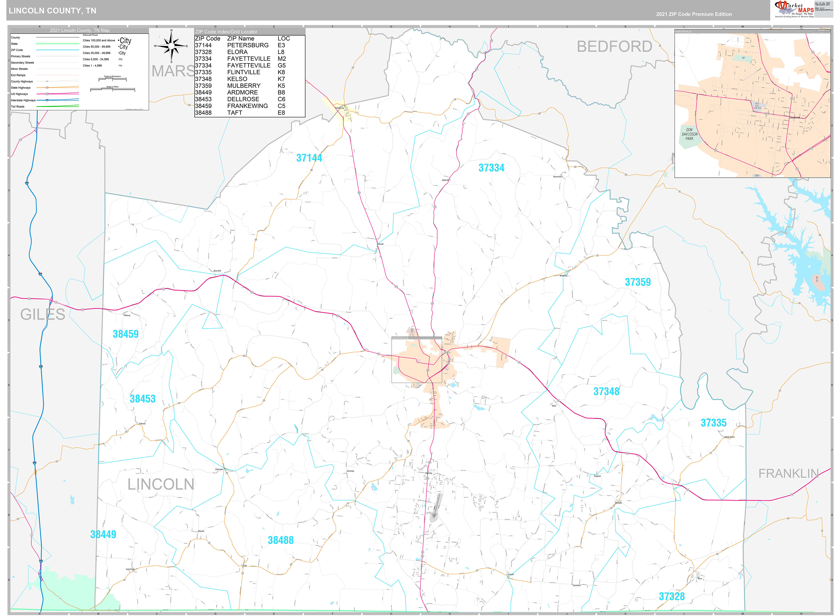Click the State Highways shield sample in legend
This screenshot has width=840, height=616.
(x=47, y=88)
